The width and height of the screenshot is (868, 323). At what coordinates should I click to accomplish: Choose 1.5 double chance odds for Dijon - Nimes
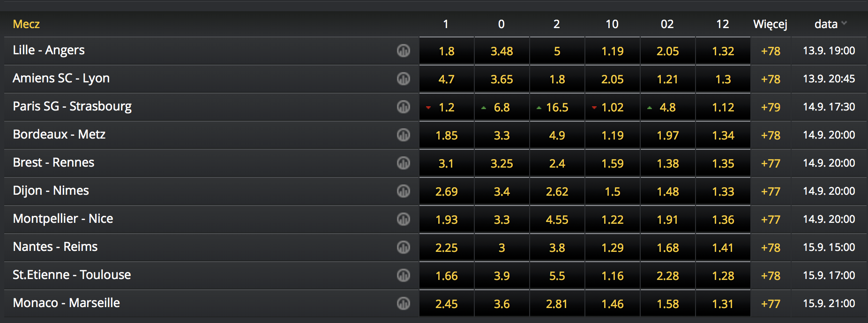612,191
